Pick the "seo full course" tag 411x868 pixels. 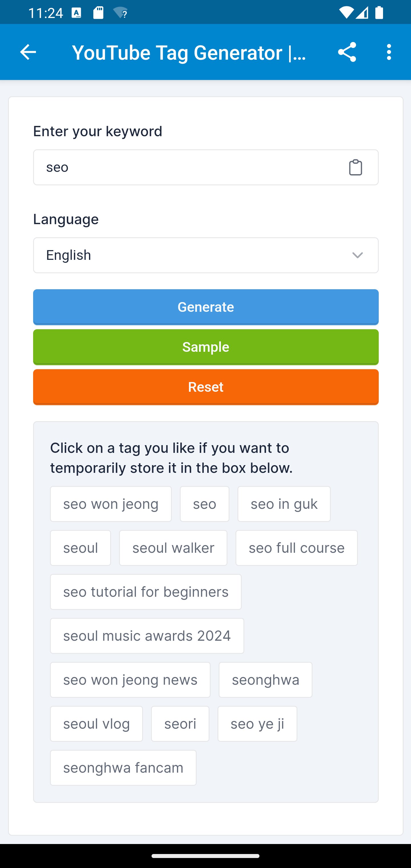pyautogui.click(x=297, y=548)
